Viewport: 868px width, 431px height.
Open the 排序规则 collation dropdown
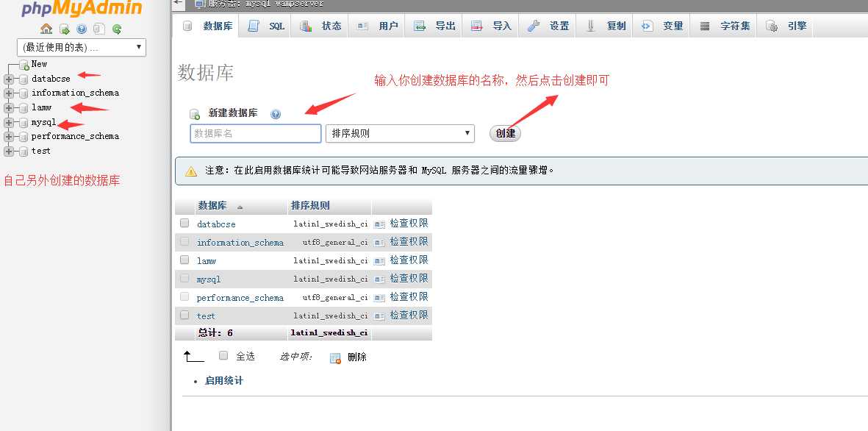tap(401, 134)
